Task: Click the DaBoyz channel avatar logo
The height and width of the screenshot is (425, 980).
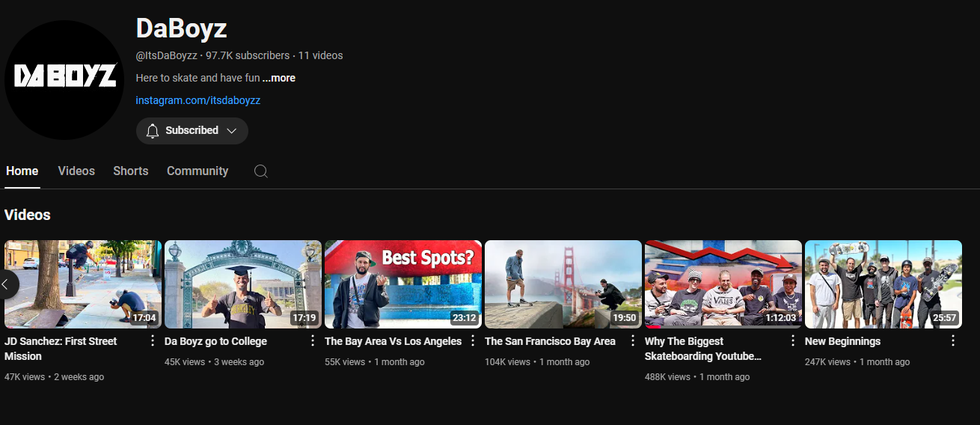Action: pos(64,80)
